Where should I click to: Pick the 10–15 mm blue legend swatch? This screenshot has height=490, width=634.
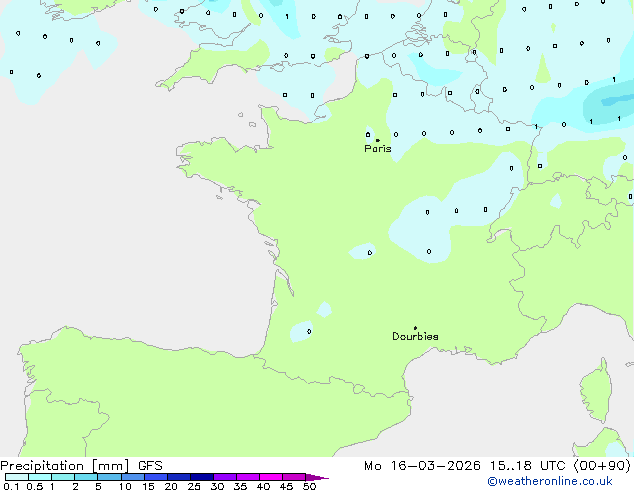coord(133,477)
